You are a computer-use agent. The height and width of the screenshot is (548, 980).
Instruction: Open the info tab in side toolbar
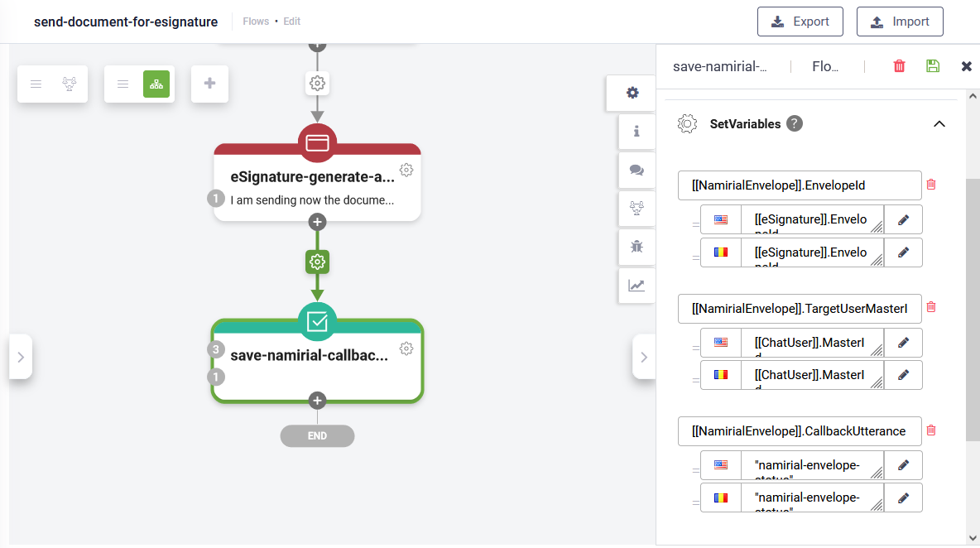coord(636,131)
